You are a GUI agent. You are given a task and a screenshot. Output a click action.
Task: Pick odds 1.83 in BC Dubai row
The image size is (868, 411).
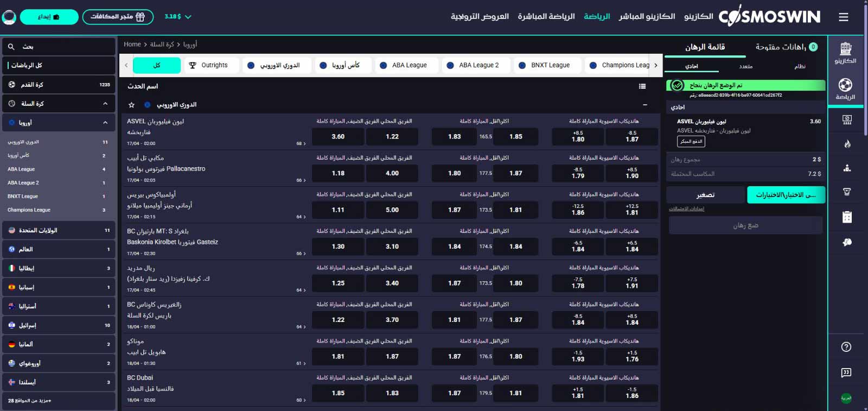[392, 393]
